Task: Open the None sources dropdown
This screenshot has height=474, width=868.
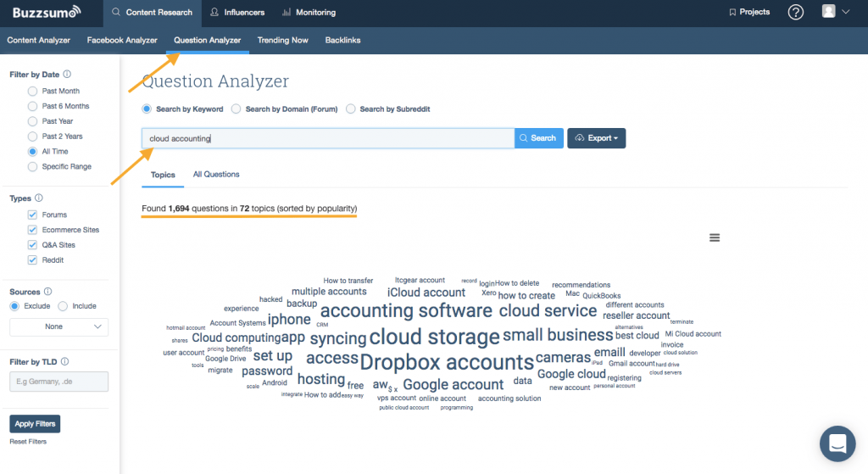Action: [x=58, y=326]
